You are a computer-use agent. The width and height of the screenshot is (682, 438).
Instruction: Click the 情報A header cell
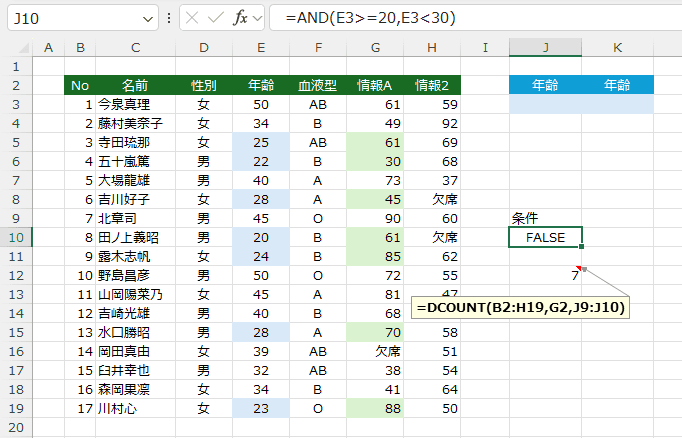pyautogui.click(x=374, y=85)
